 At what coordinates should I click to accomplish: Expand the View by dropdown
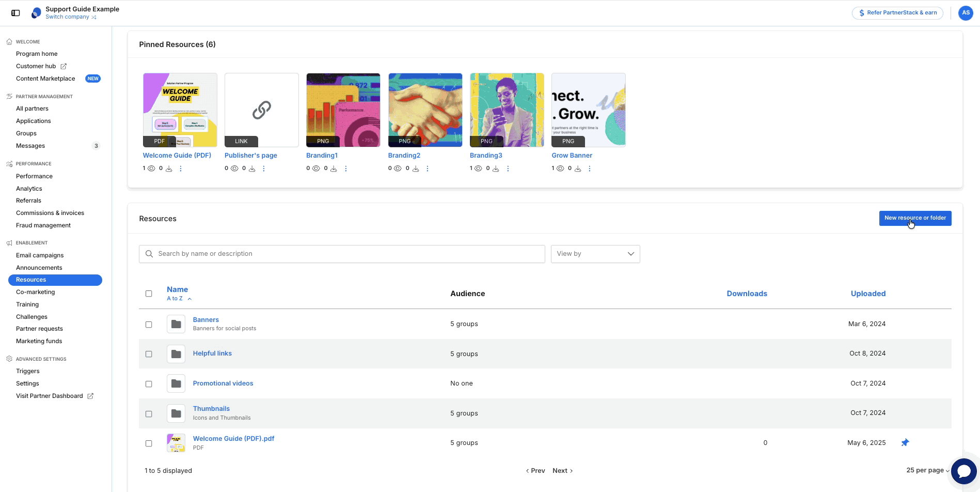595,254
